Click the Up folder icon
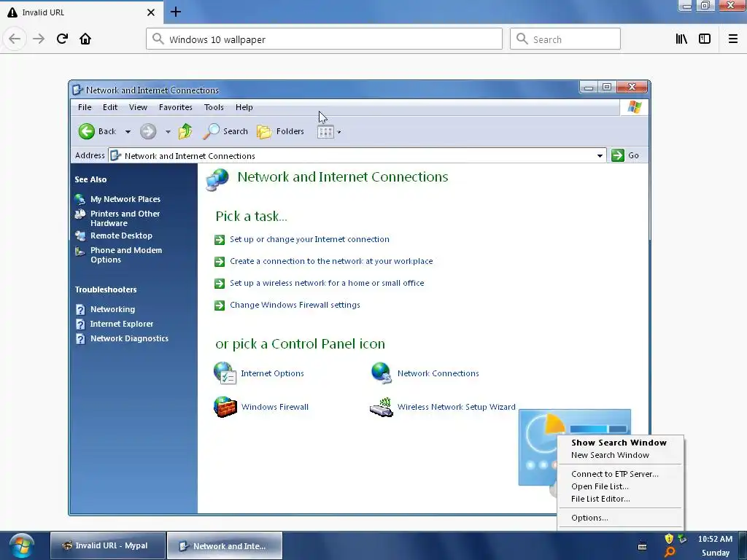This screenshot has height=560, width=747. click(185, 131)
